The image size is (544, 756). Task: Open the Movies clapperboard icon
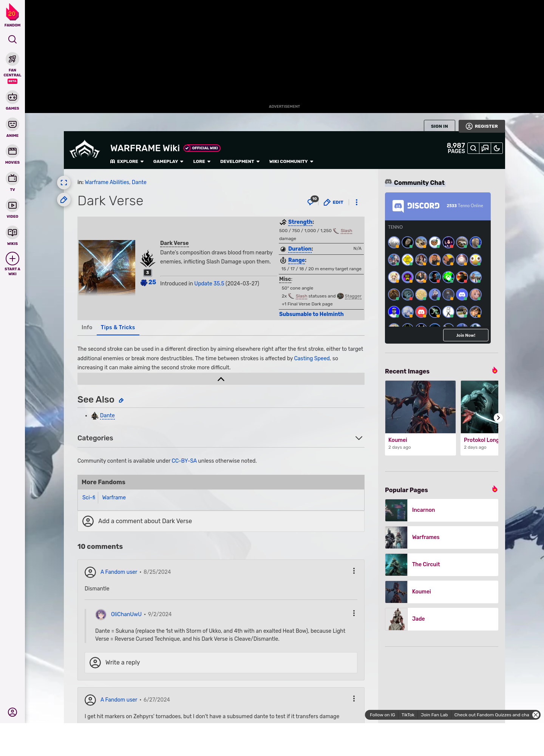pos(12,151)
